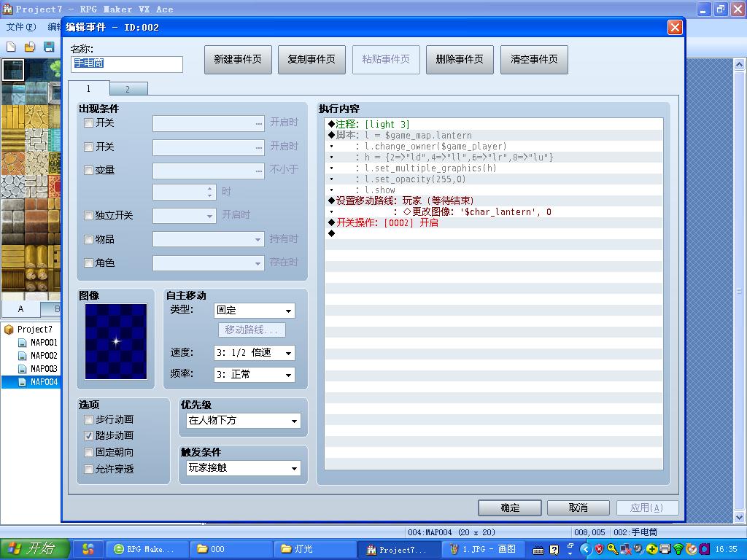Toggle the 步行动画 option checkbox
Viewport: 747px width, 560px height.
[x=88, y=419]
